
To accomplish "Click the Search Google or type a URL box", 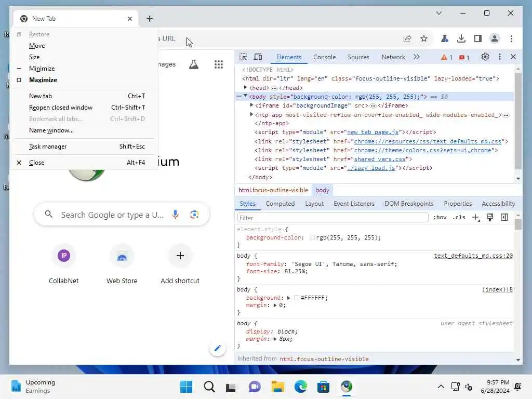I will 122,215.
